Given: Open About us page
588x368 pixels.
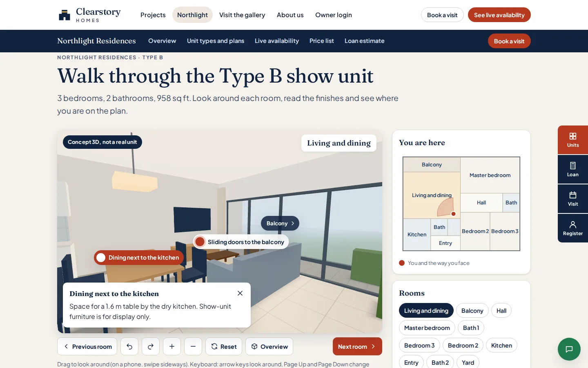Looking at the screenshot, I should coord(290,15).
